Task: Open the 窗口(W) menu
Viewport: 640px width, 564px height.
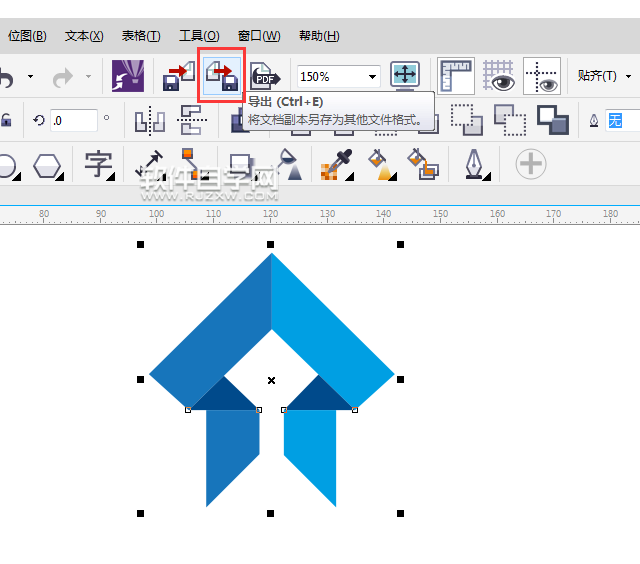Action: pos(259,36)
